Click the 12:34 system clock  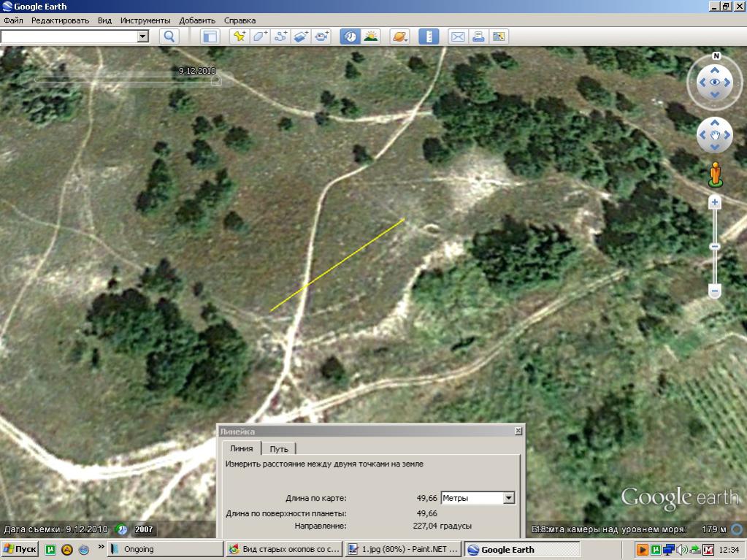[x=729, y=550]
